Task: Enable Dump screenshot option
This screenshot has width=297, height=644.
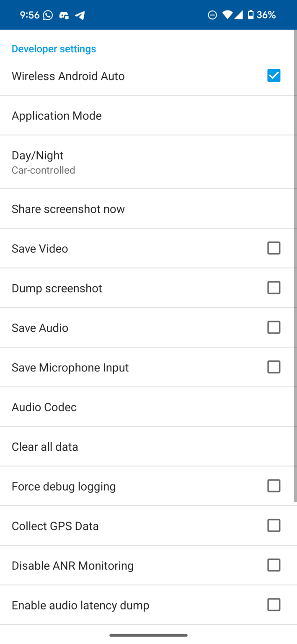Action: (x=274, y=288)
